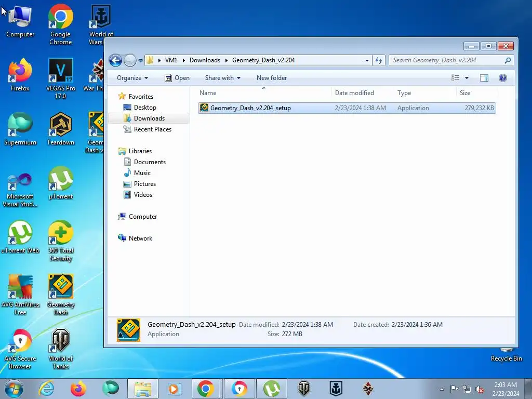The image size is (532, 399).
Task: Go back using Explorer's Back arrow
Action: coord(115,60)
